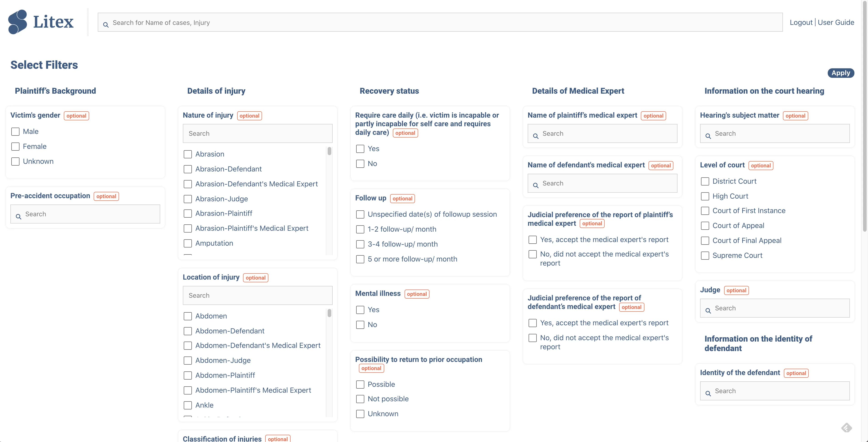
Task: Click the top case name search field
Action: 440,22
